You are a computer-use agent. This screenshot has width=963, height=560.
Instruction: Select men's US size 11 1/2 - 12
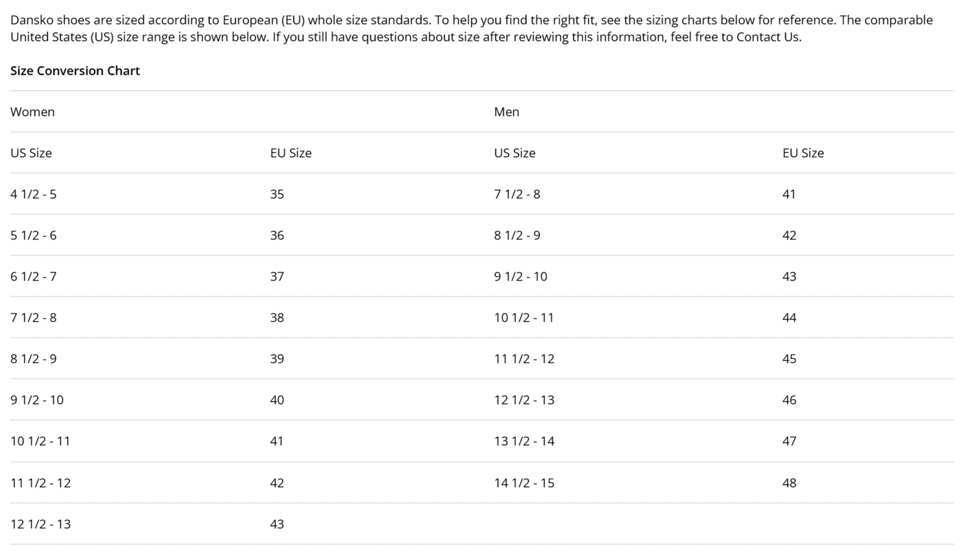pyautogui.click(x=524, y=359)
